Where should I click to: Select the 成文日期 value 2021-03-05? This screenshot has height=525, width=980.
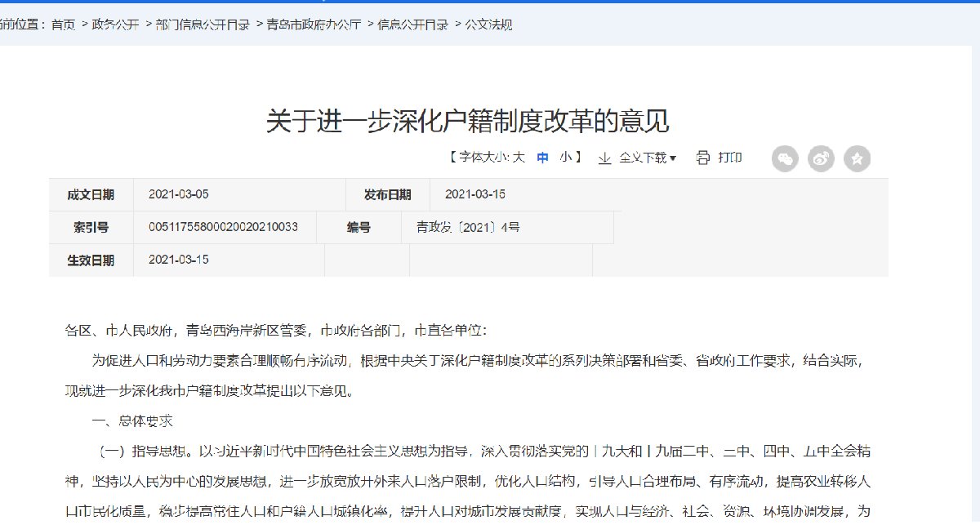179,195
